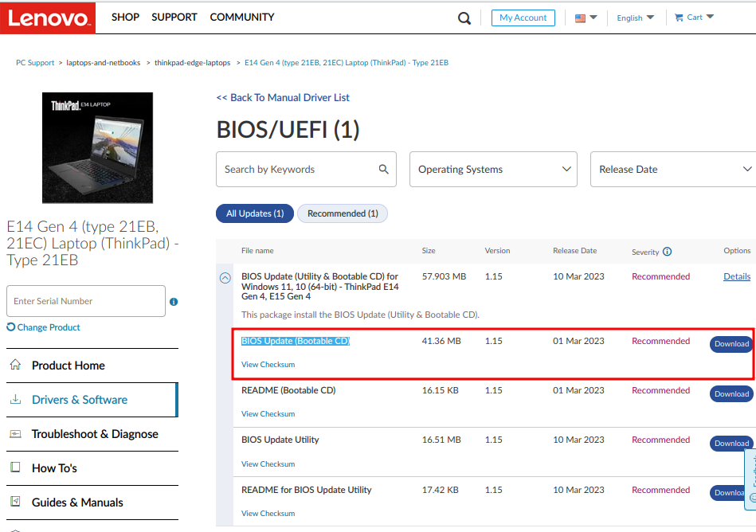
Task: Download BIOS Update Utility
Action: point(731,444)
